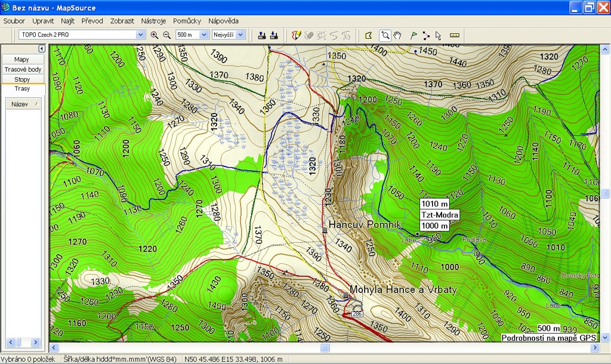
Task: Click the 1010 m tooltip label
Action: [434, 204]
